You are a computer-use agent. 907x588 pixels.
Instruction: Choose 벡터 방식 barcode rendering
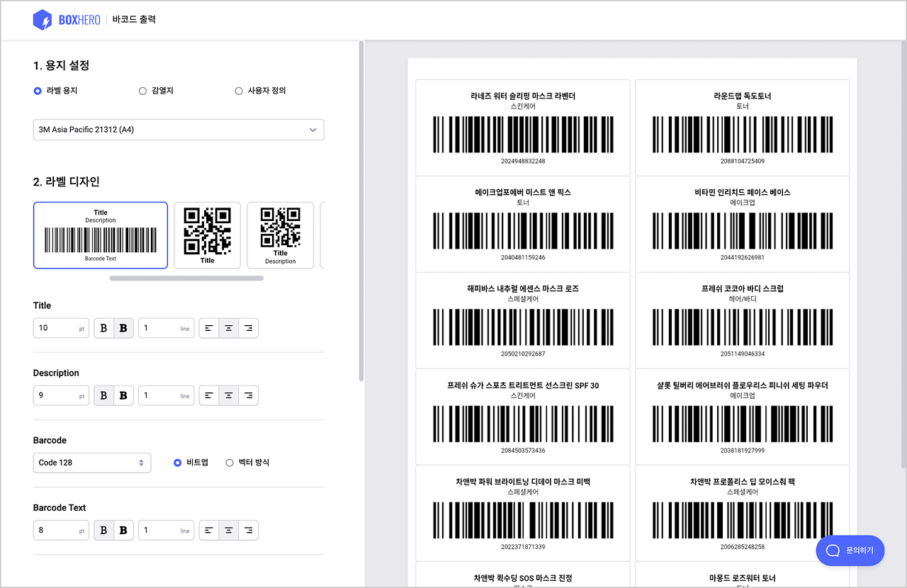[229, 463]
